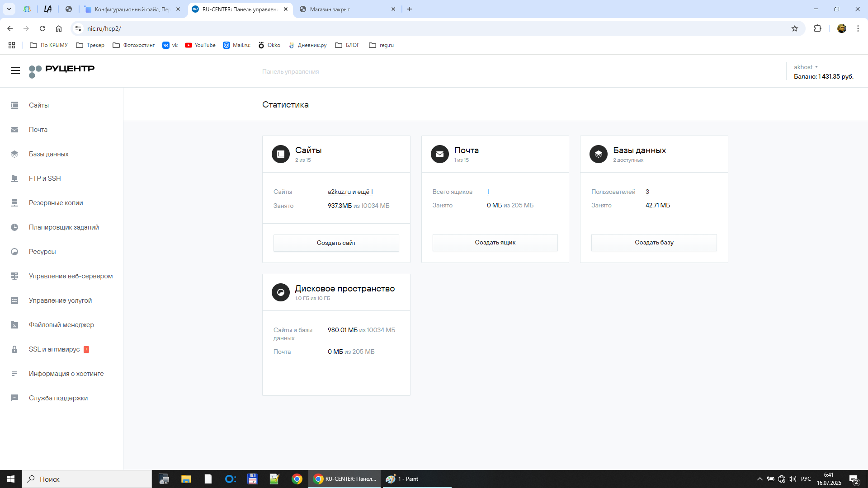The height and width of the screenshot is (488, 868).
Task: Open the YouTube bookmark
Action: click(200, 45)
